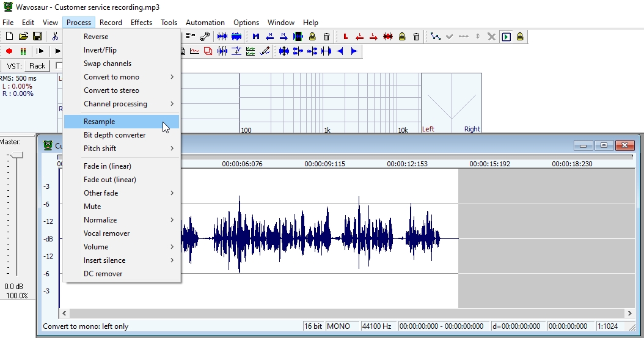This screenshot has height=338, width=644.
Task: Choose Vocal remover in the Process menu
Action: pos(106,233)
